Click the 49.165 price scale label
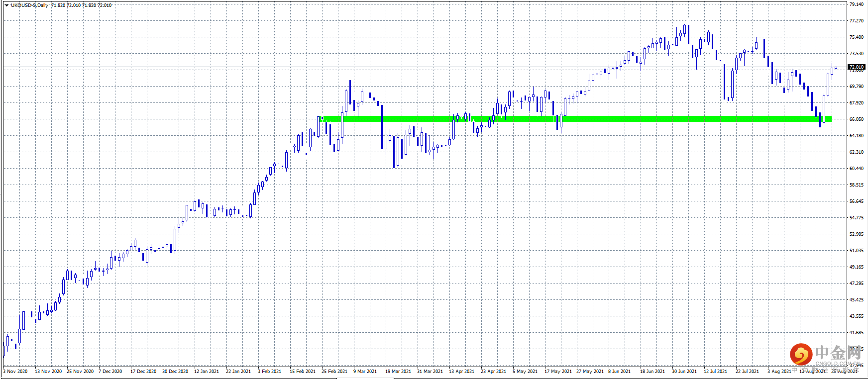Image resolution: width=868 pixels, height=379 pixels. coord(857,267)
